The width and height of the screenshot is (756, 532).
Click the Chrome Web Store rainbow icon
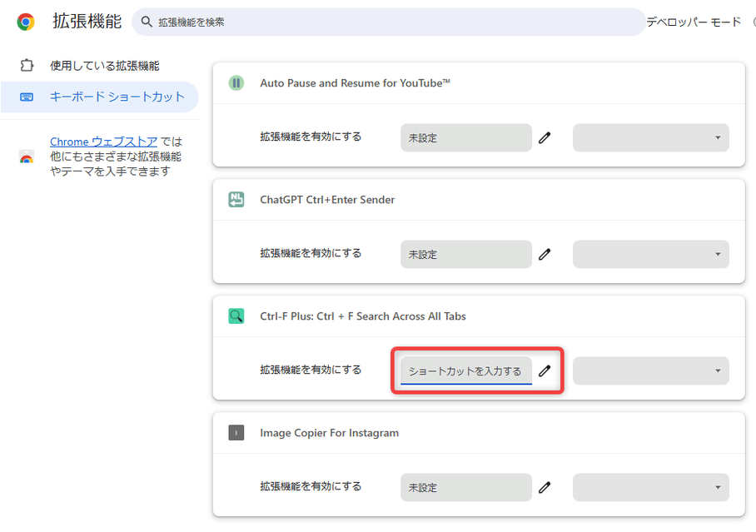pos(27,157)
